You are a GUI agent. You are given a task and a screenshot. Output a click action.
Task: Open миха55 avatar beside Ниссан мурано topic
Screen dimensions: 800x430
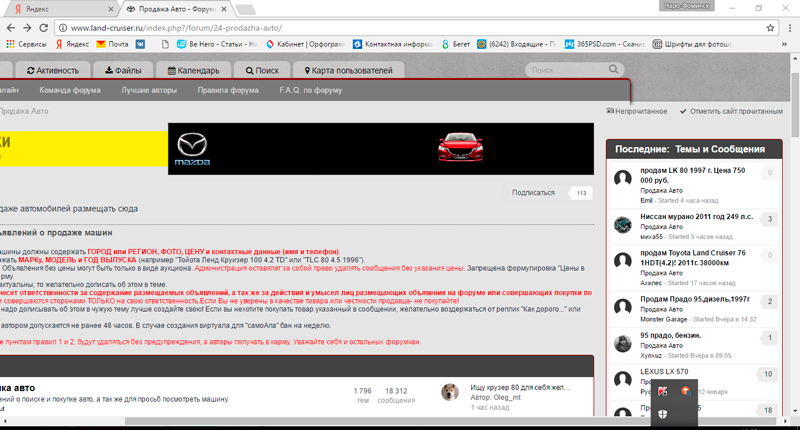pos(622,224)
